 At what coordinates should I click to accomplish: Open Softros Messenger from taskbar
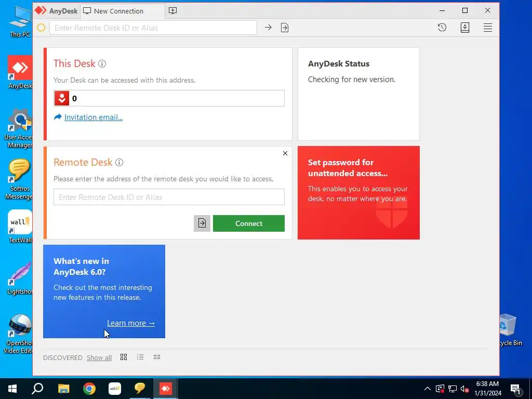pos(140,389)
